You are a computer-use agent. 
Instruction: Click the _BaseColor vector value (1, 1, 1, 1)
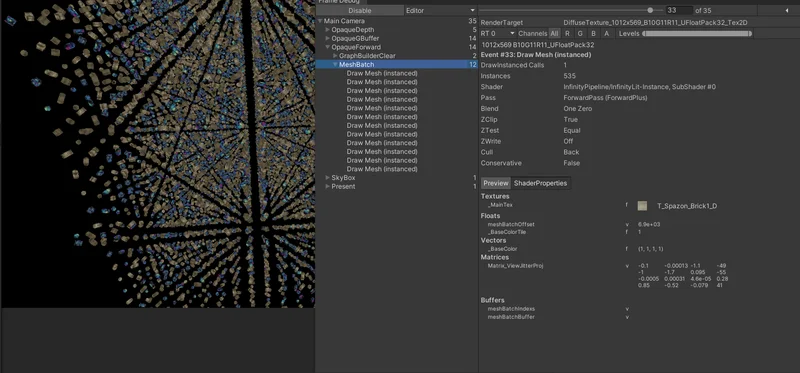click(651, 249)
